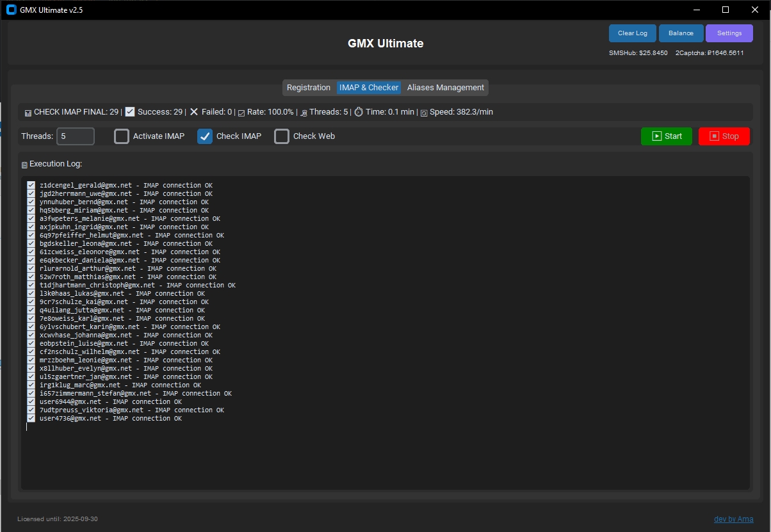Click inside the Execution Log text area

click(385, 333)
